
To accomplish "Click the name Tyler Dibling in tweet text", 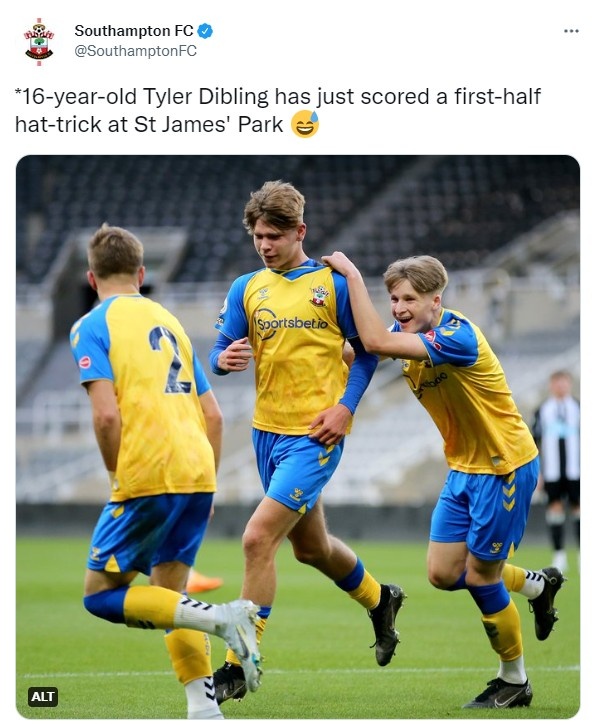I will pyautogui.click(x=205, y=97).
